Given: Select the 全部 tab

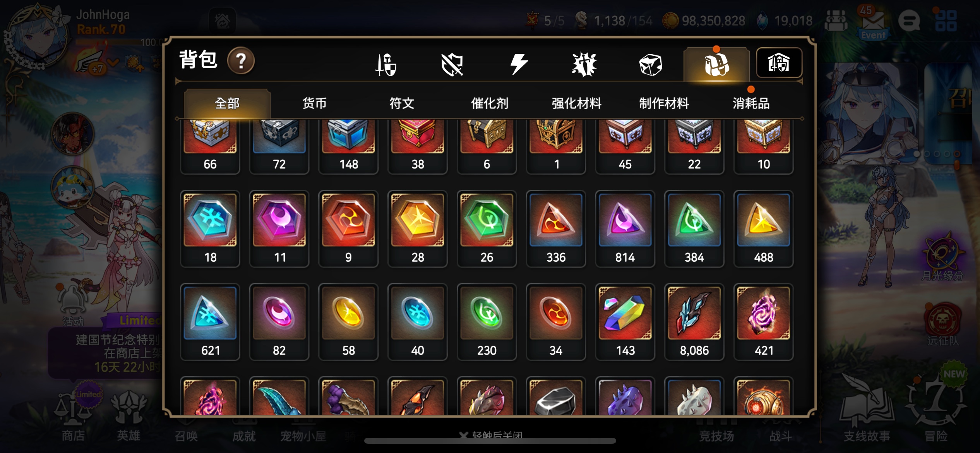Looking at the screenshot, I should pos(227,103).
